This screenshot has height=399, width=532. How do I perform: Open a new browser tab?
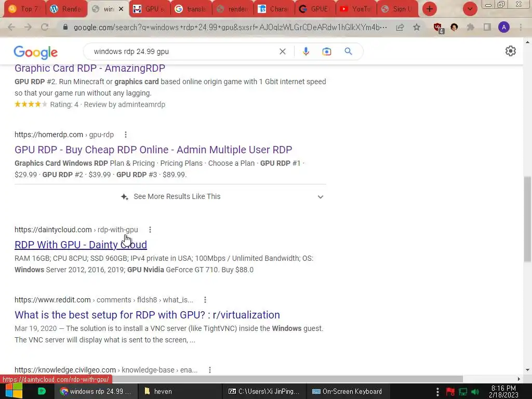point(430,9)
